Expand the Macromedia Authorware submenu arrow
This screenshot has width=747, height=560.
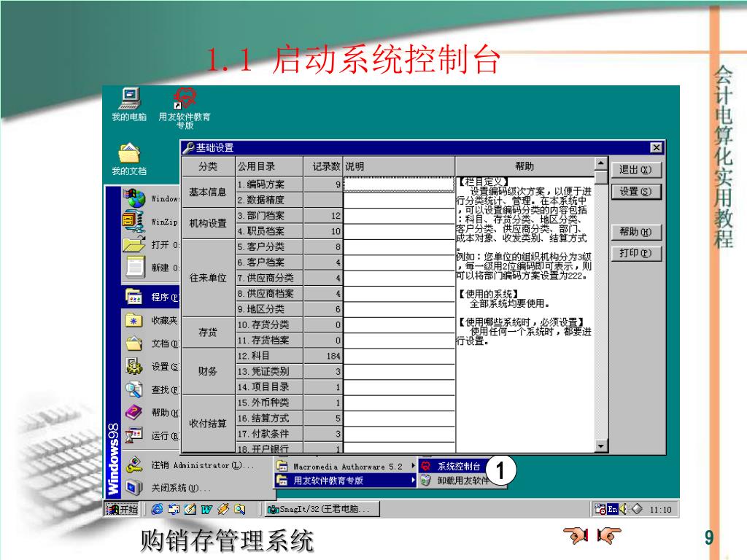click(413, 467)
